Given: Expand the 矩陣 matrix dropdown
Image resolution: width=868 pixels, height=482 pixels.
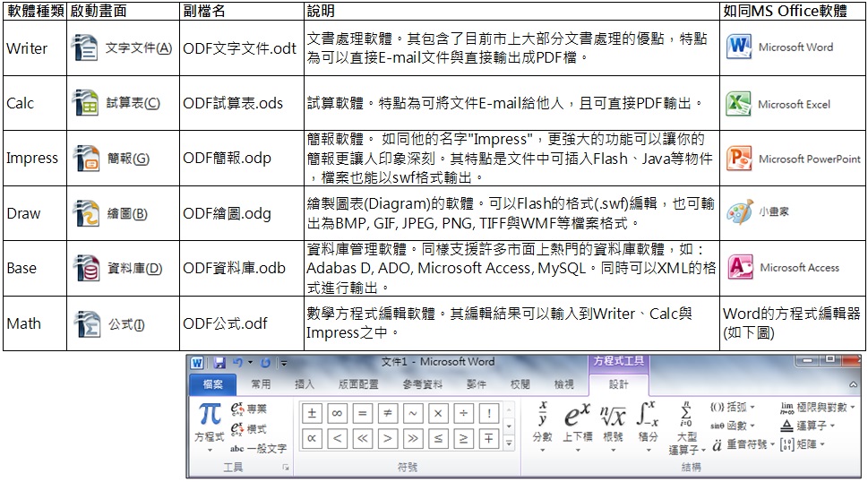Looking at the screenshot, I should (807, 444).
